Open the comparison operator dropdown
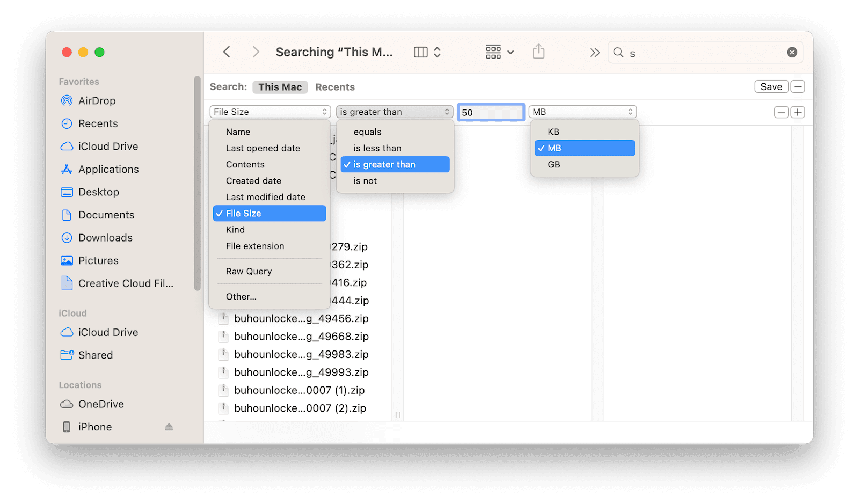The width and height of the screenshot is (859, 504). [x=394, y=112]
